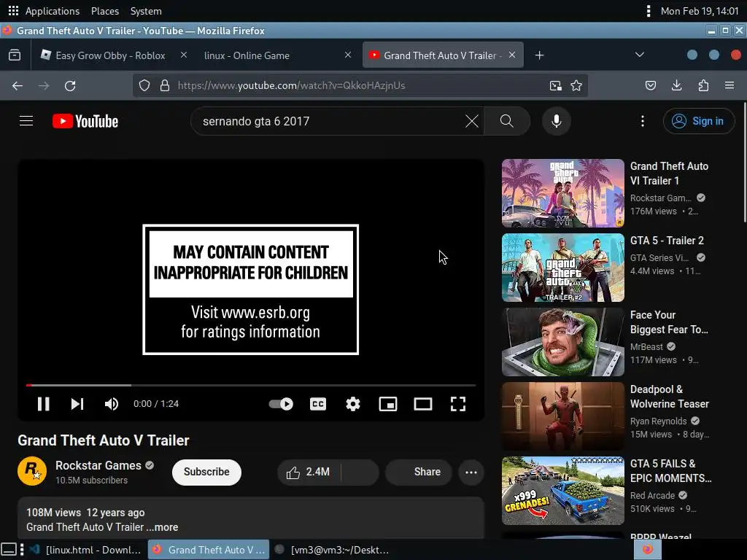Screen dimensions: 747x560
Task: Share the video
Action: pos(419,472)
